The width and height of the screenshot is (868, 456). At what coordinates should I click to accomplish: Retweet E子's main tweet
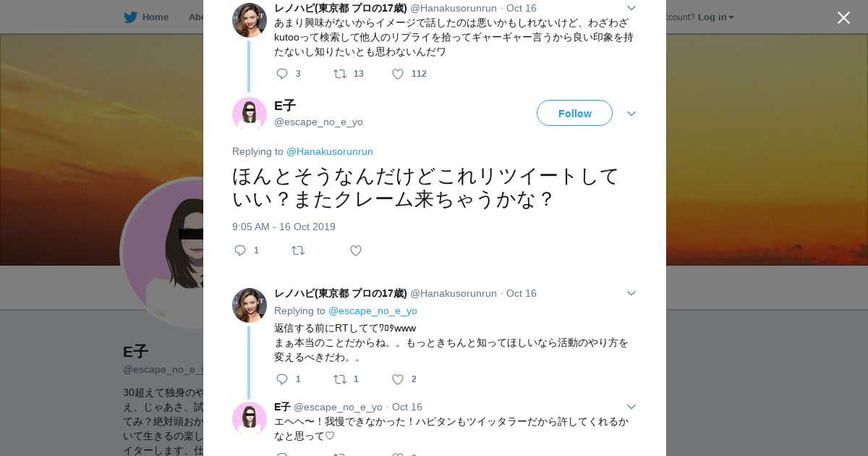298,250
